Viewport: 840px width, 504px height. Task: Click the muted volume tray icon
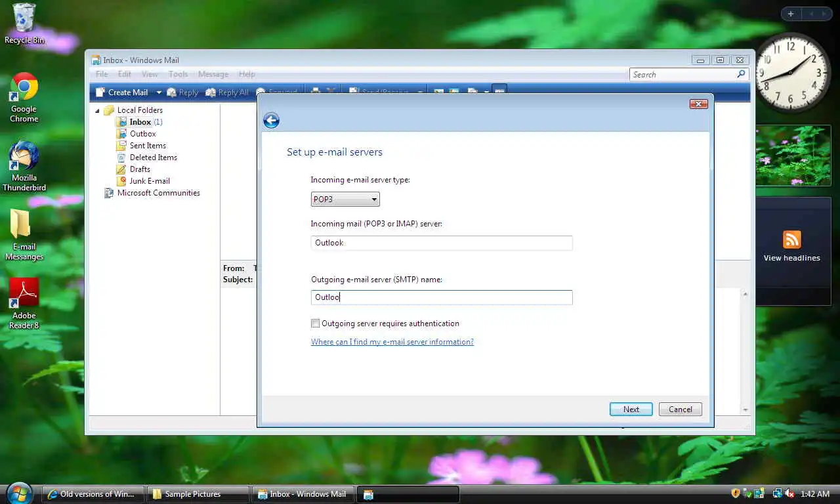(x=789, y=493)
